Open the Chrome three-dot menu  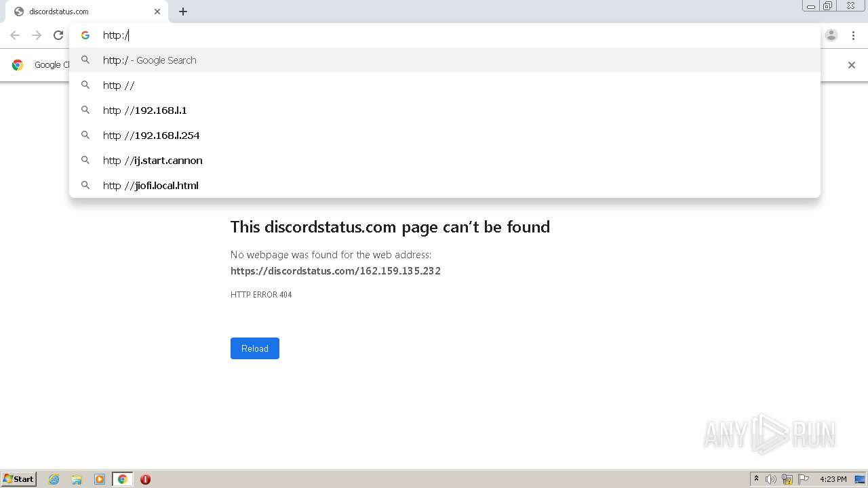click(x=853, y=35)
